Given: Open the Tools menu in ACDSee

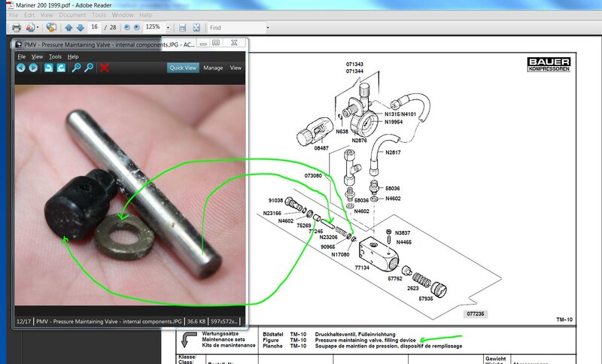Looking at the screenshot, I should (x=55, y=56).
